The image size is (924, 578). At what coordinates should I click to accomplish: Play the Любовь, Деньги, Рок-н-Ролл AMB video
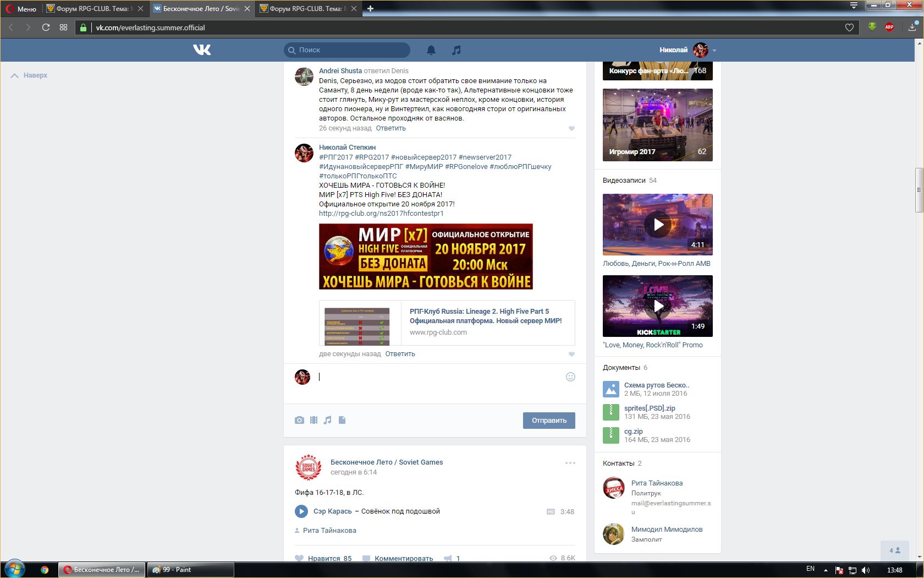(x=658, y=225)
